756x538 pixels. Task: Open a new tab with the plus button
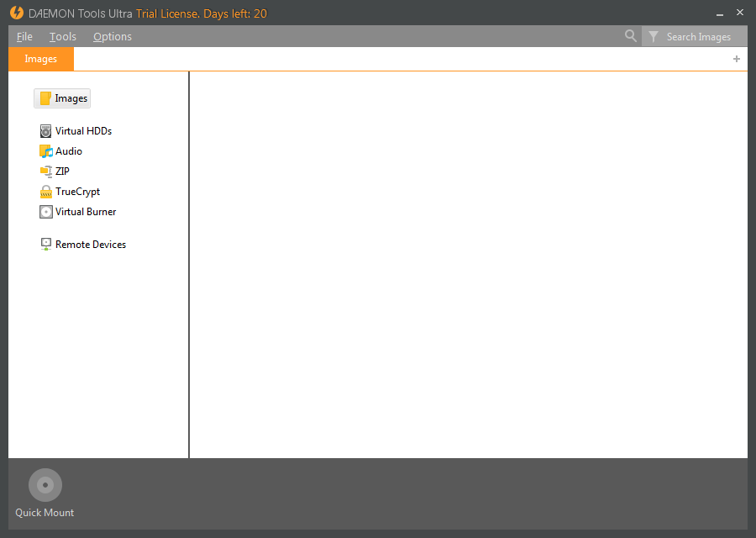[x=737, y=59]
